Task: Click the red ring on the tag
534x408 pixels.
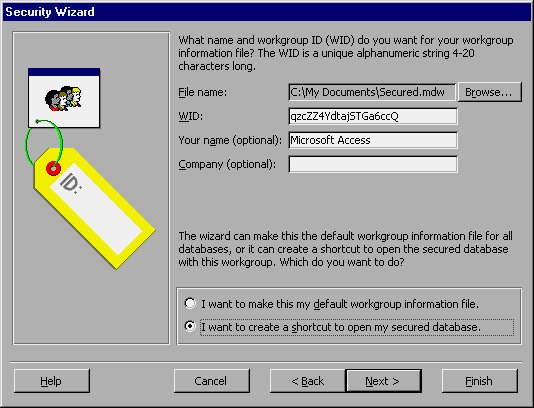Action: coord(53,169)
